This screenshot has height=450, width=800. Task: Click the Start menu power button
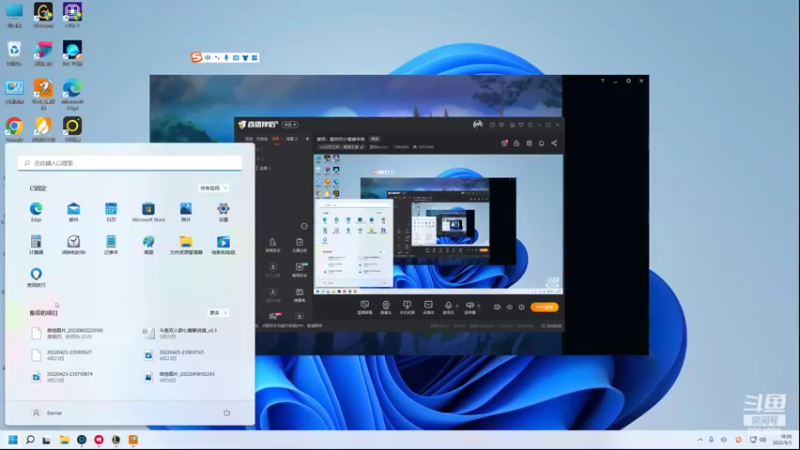227,413
